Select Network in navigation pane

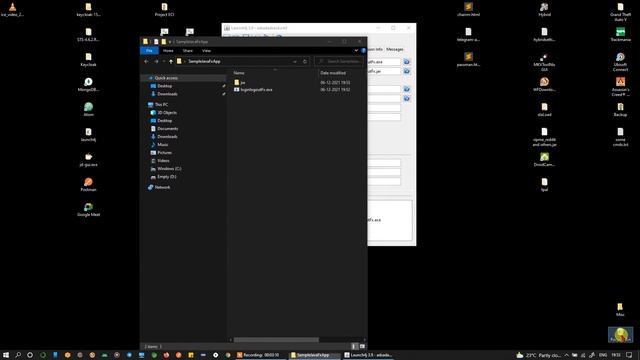(162, 187)
